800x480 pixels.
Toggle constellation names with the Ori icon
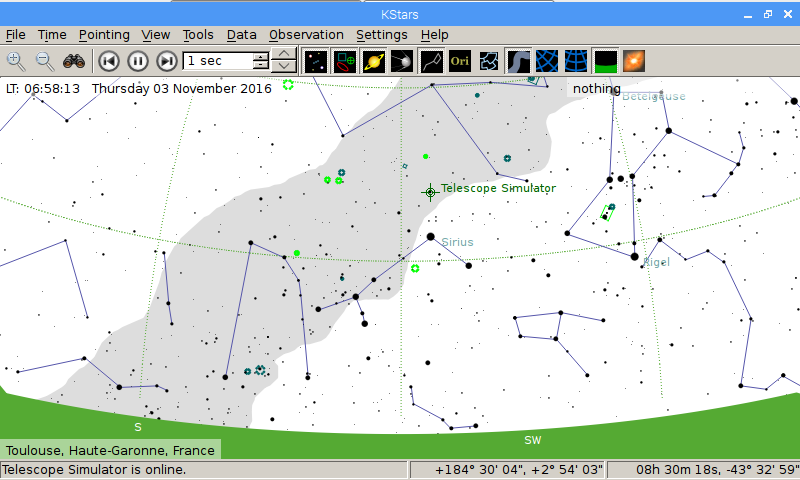(x=460, y=61)
